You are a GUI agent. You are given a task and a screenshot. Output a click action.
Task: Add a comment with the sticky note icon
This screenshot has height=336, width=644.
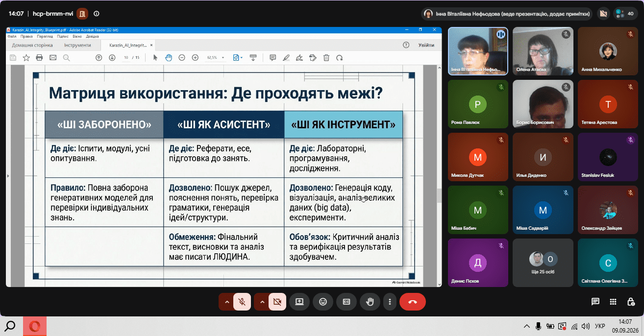click(x=273, y=58)
